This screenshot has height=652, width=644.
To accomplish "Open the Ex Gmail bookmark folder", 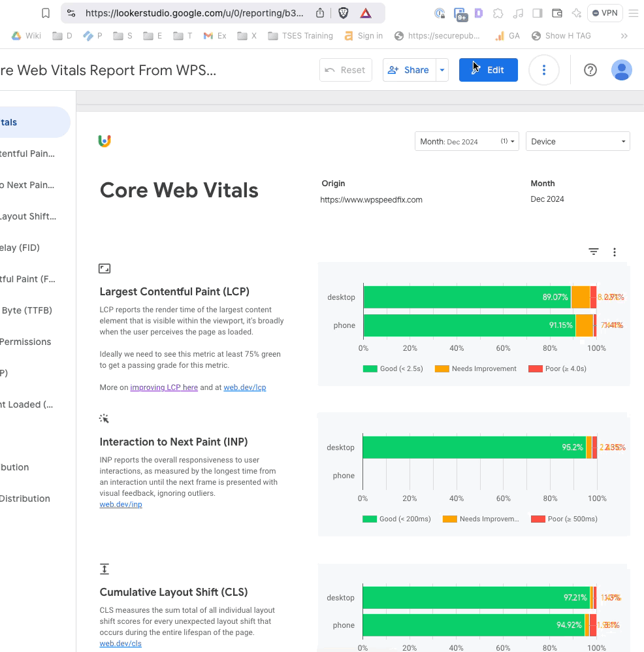I will pyautogui.click(x=215, y=36).
